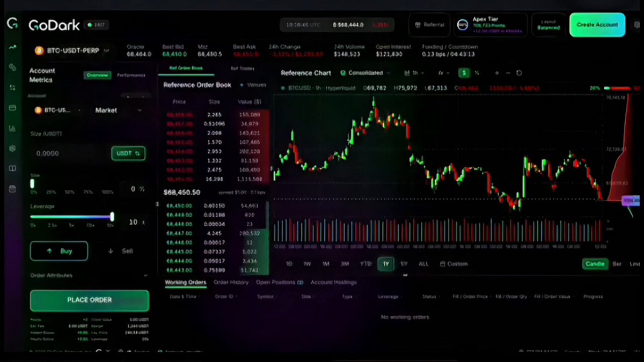This screenshot has width=644, height=362.
Task: Switch to the Ref Trades tab
Action: point(243,69)
